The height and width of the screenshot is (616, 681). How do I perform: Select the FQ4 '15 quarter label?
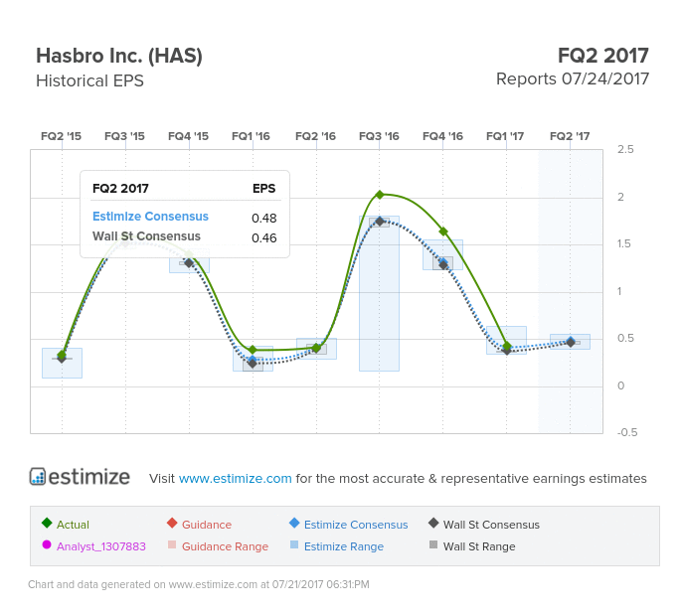(x=189, y=136)
